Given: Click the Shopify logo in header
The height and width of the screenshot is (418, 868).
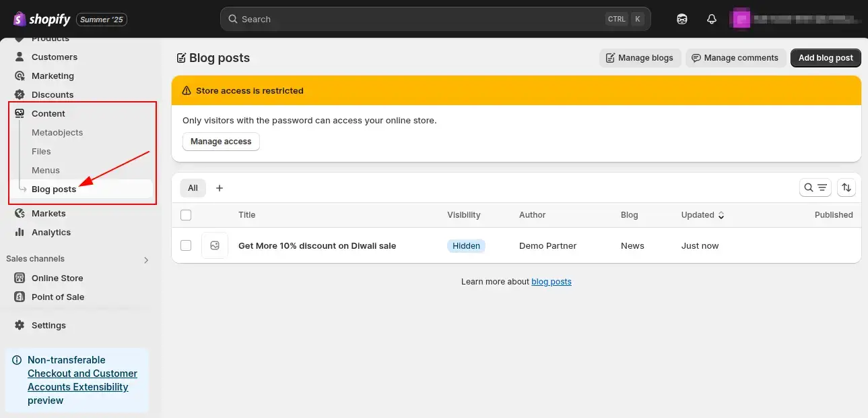Looking at the screenshot, I should [x=42, y=20].
